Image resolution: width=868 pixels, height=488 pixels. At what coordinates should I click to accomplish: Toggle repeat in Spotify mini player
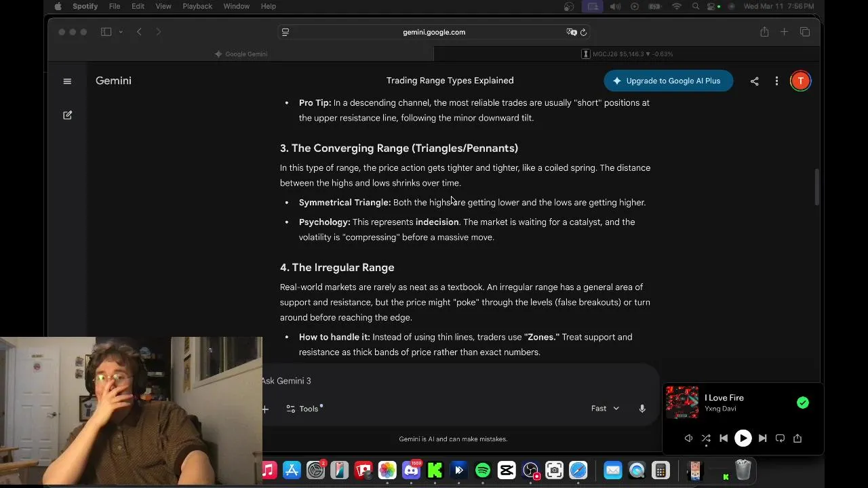[x=780, y=439]
